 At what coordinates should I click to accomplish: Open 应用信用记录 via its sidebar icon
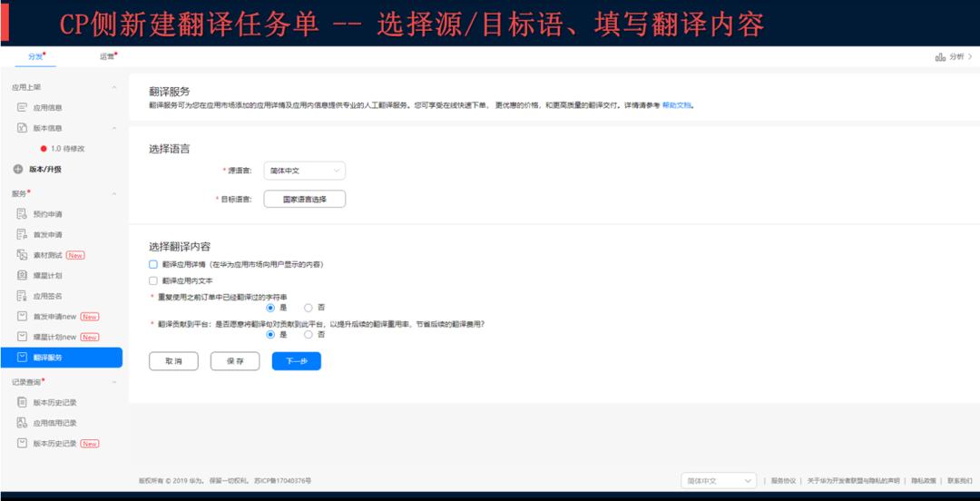(x=23, y=423)
